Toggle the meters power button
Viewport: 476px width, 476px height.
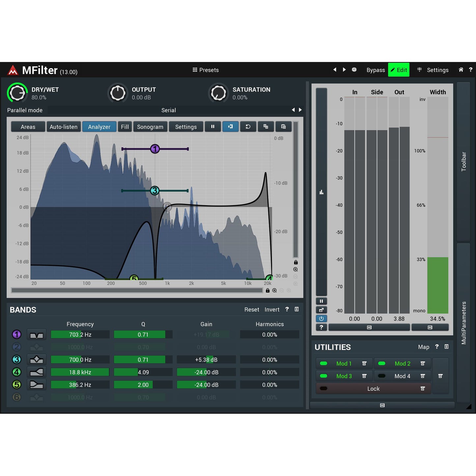tap(321, 318)
